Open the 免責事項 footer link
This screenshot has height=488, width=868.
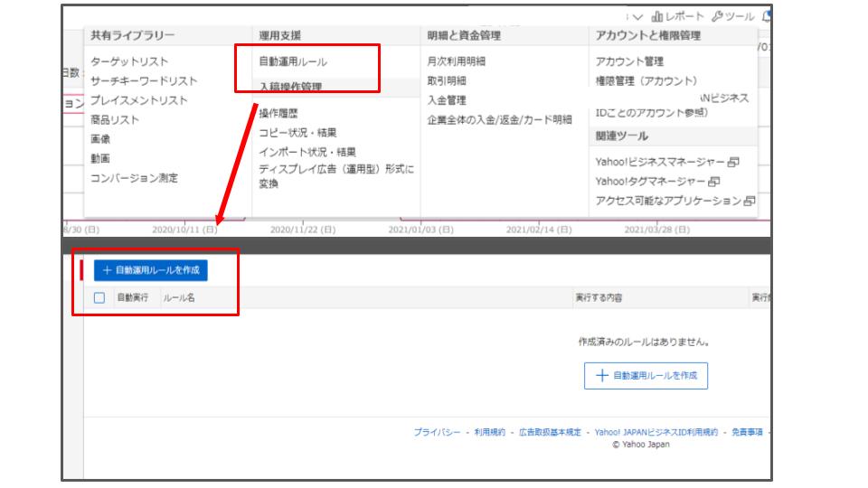747,432
